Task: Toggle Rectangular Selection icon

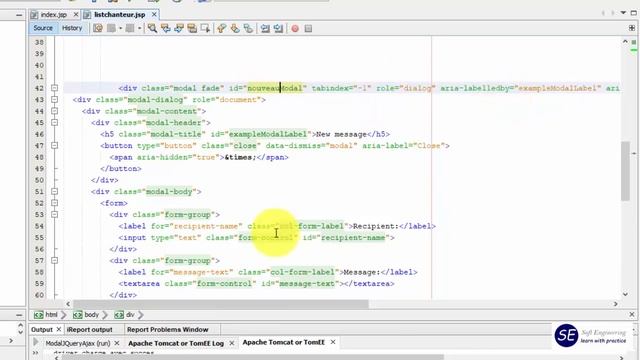Action: click(x=205, y=28)
